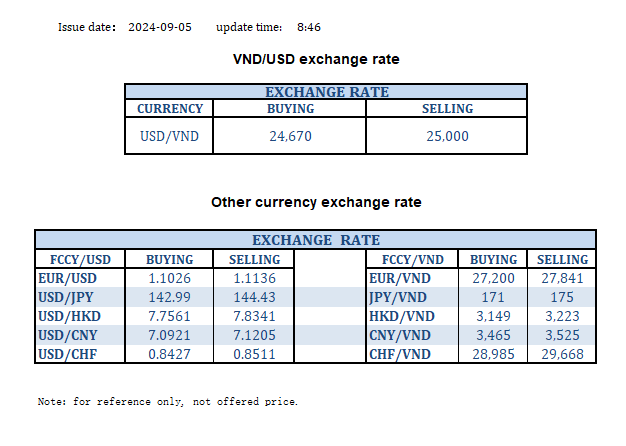Select the CNY/VND selling rate 3,525
Viewport: 626px width, 446px height.
559,333
